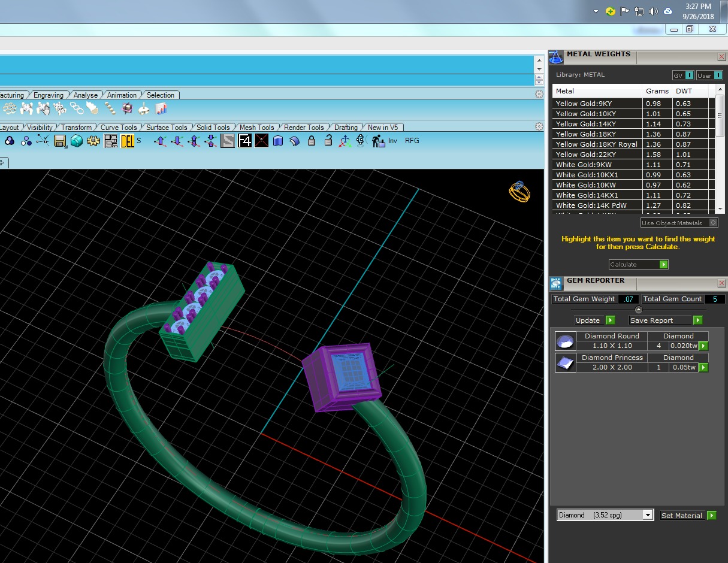Click the blue curved surface icon
Screen dimensions: 728x563
pyautogui.click(x=295, y=141)
